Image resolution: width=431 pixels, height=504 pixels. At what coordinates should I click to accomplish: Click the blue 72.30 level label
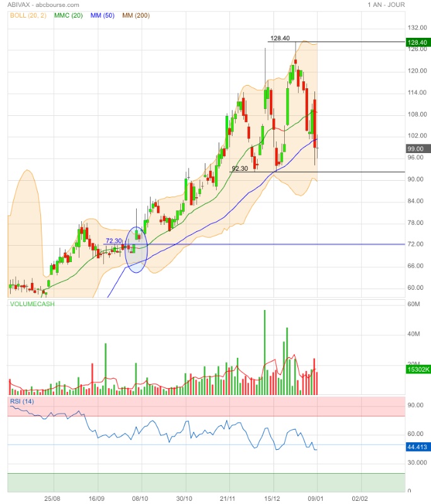114,241
